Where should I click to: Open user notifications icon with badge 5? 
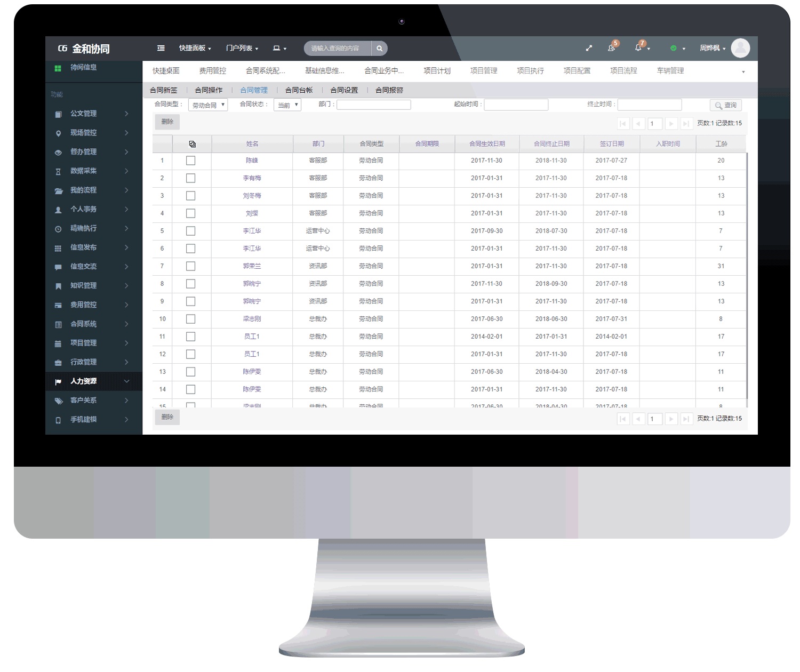coord(612,47)
